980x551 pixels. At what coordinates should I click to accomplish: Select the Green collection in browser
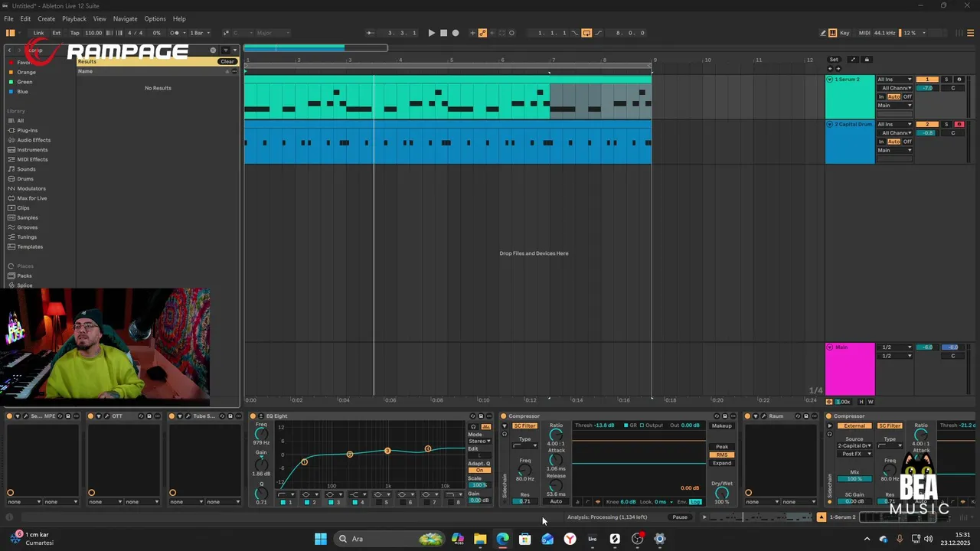click(x=25, y=82)
